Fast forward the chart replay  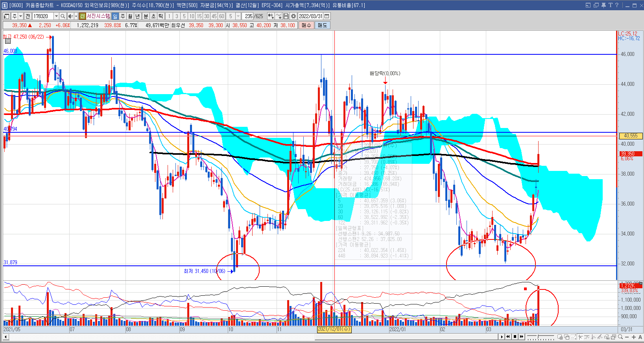coord(522,337)
